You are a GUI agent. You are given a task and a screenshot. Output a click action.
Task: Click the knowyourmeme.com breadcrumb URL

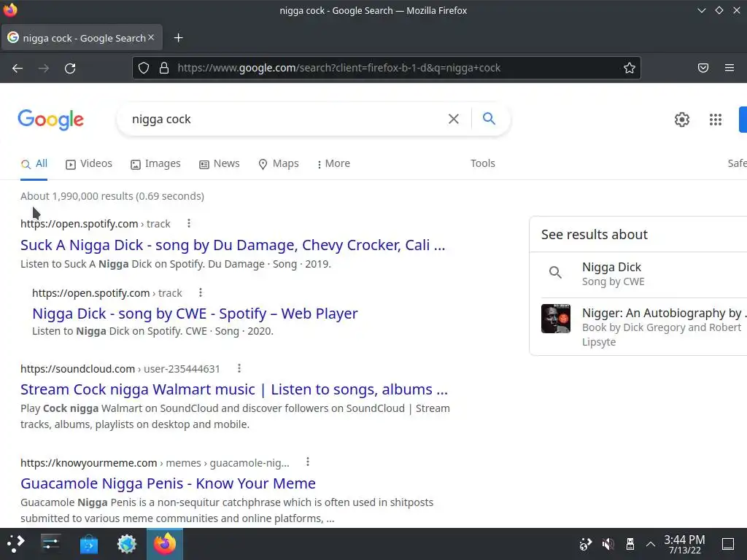155,463
